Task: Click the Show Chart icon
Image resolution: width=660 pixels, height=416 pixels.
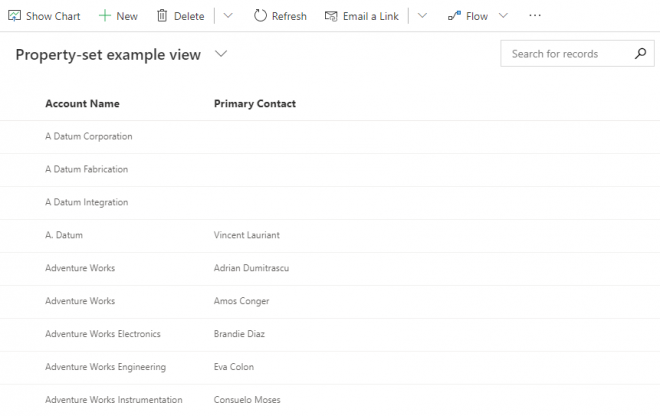Action: tap(15, 16)
